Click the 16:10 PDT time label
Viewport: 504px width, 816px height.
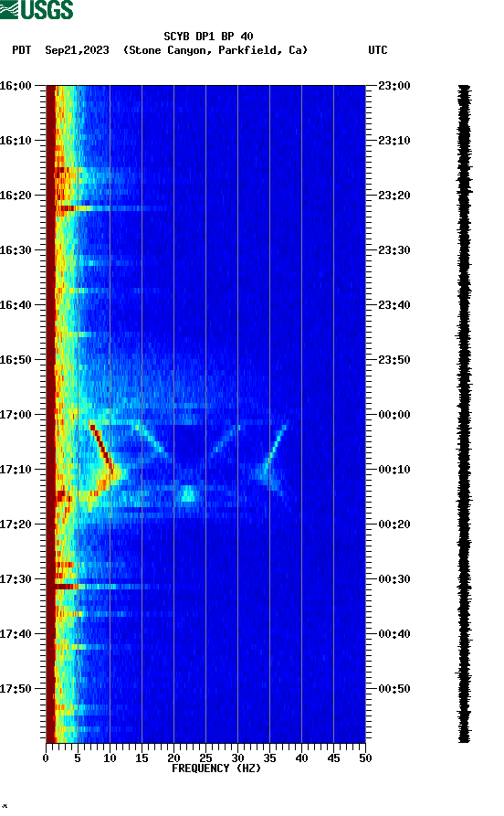[x=16, y=140]
